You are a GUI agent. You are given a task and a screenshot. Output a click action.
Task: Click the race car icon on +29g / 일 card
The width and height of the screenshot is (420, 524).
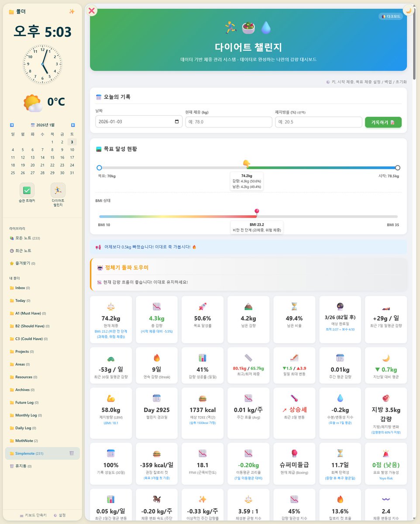386,308
